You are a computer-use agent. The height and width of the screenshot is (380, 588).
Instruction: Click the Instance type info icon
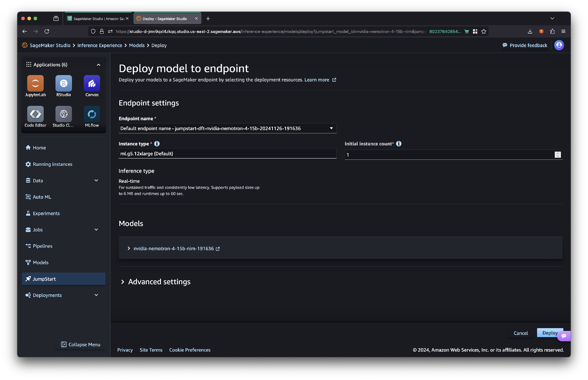(x=157, y=144)
